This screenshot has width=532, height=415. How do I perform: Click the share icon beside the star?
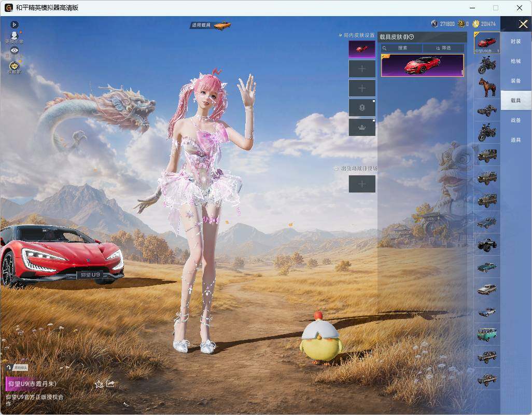pos(110,384)
